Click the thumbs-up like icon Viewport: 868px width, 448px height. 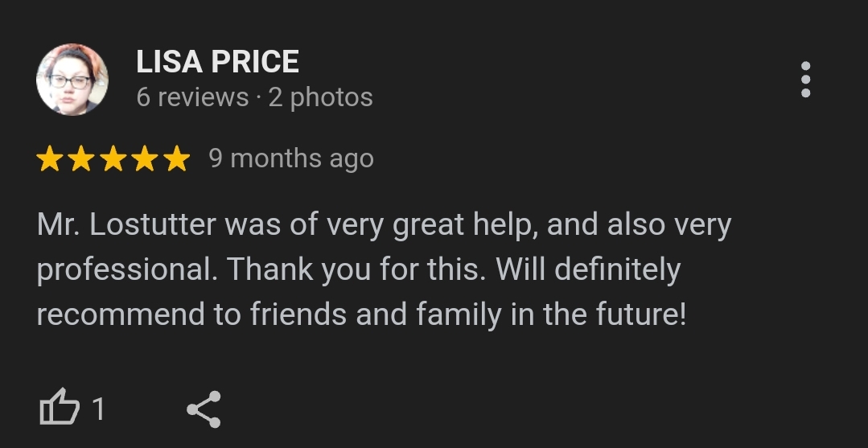59,409
